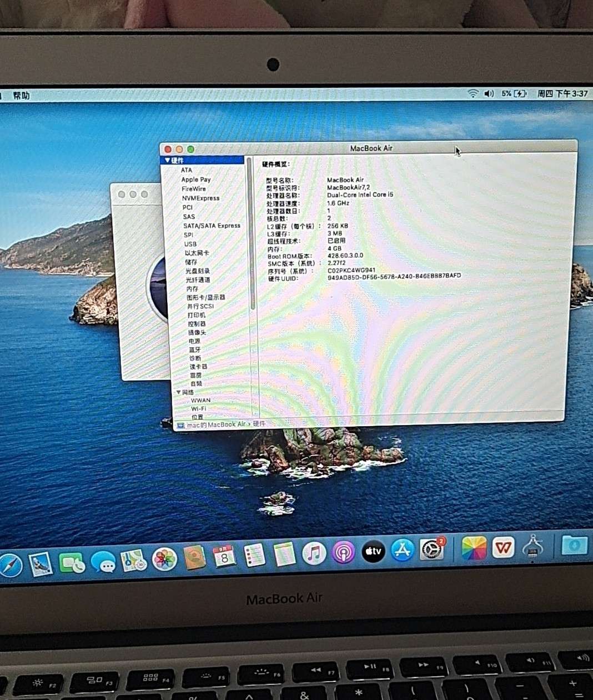Select 图形卡/显示器 in the sidebar

tap(206, 298)
